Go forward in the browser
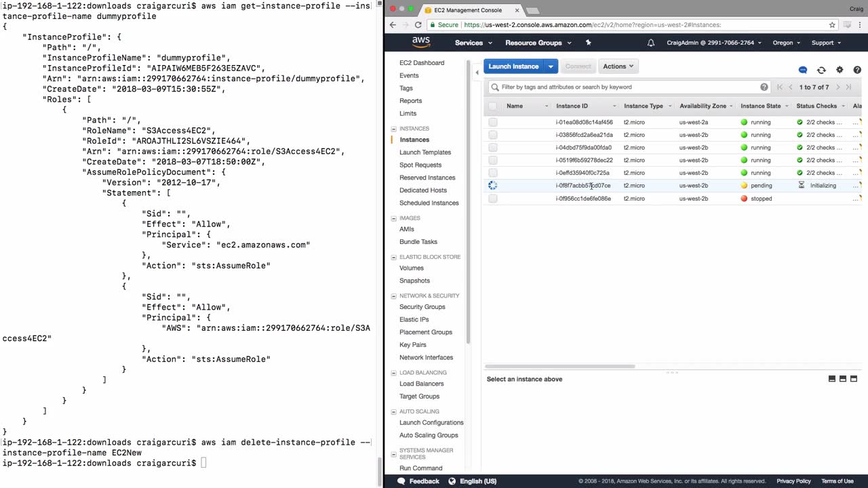Screen dimensions: 868x488 [x=405, y=25]
